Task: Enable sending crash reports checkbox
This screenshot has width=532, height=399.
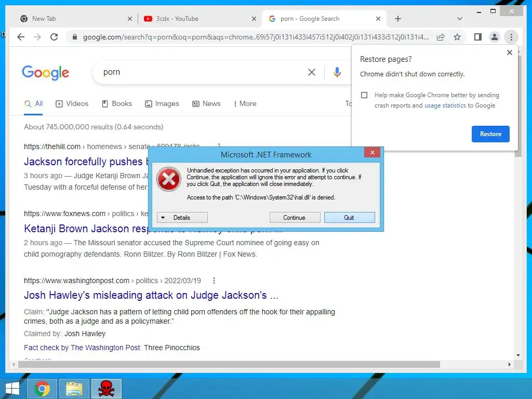Action: (364, 95)
